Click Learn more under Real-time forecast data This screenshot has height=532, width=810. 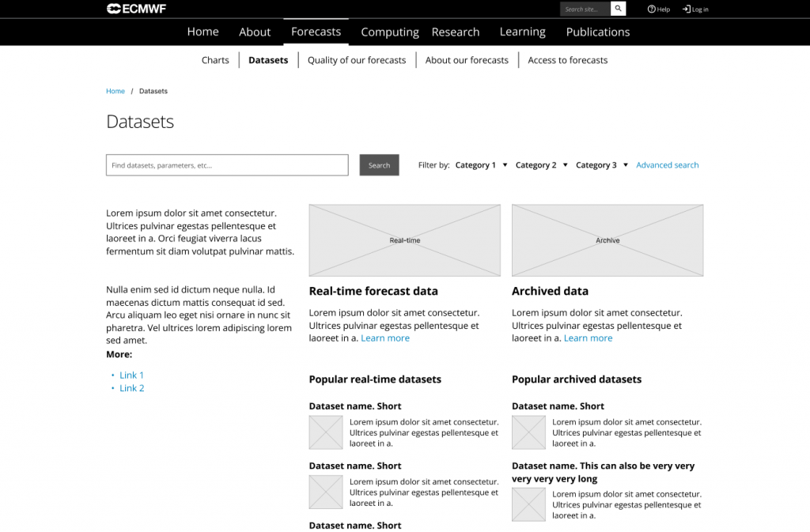click(385, 338)
